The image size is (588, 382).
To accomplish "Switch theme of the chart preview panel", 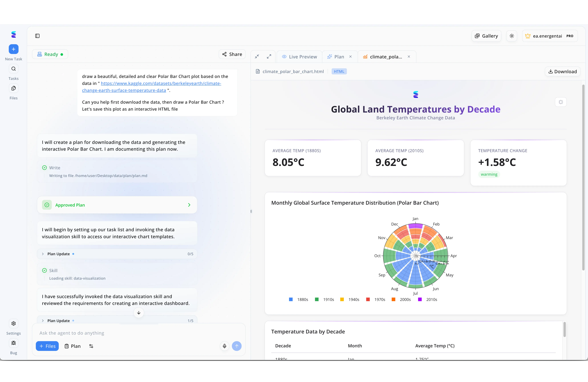I will click(x=561, y=102).
